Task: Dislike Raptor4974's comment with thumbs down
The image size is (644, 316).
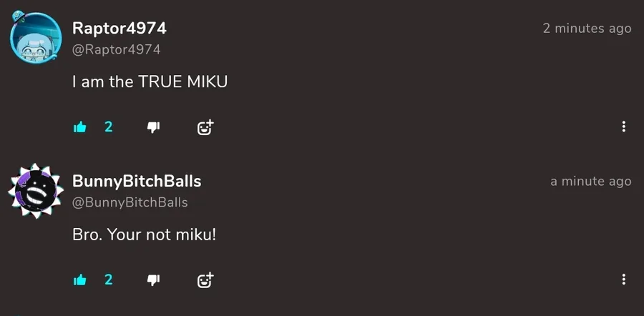Action: tap(153, 127)
